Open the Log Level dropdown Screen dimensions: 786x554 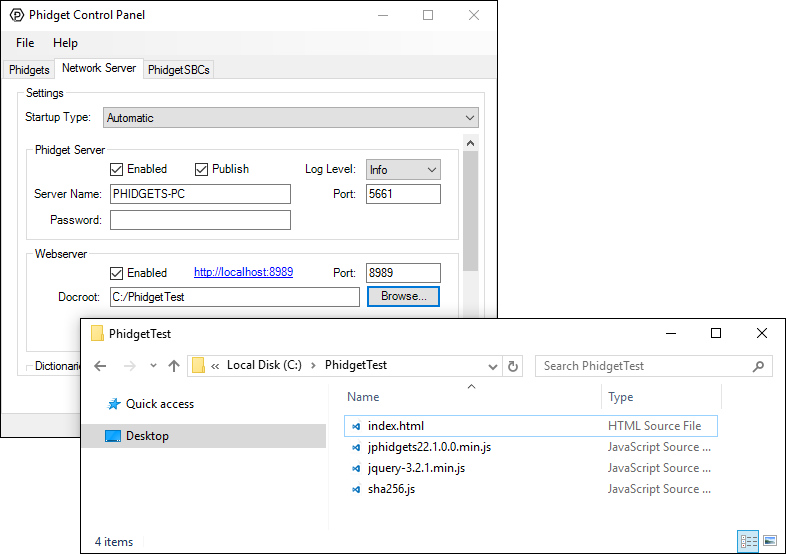coord(403,170)
